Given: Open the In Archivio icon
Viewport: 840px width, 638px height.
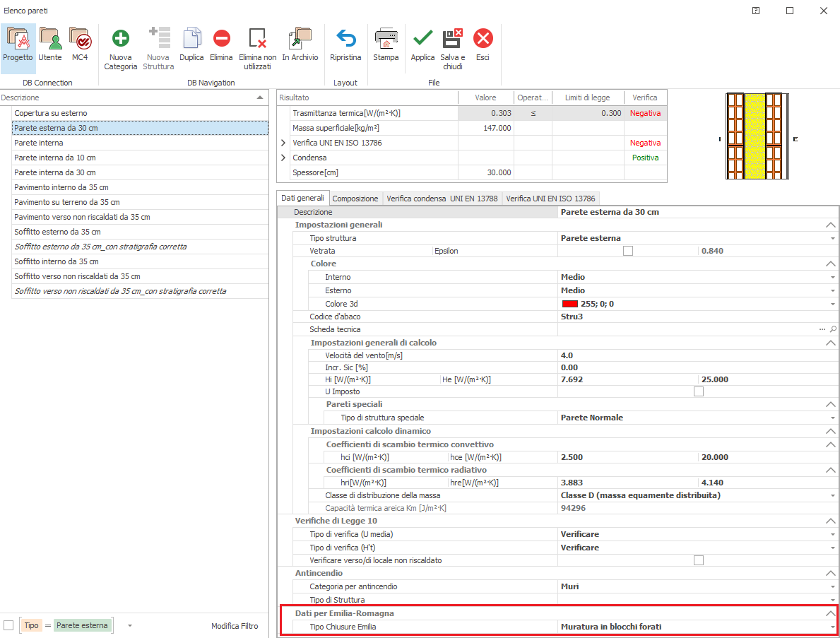Looking at the screenshot, I should [300, 40].
